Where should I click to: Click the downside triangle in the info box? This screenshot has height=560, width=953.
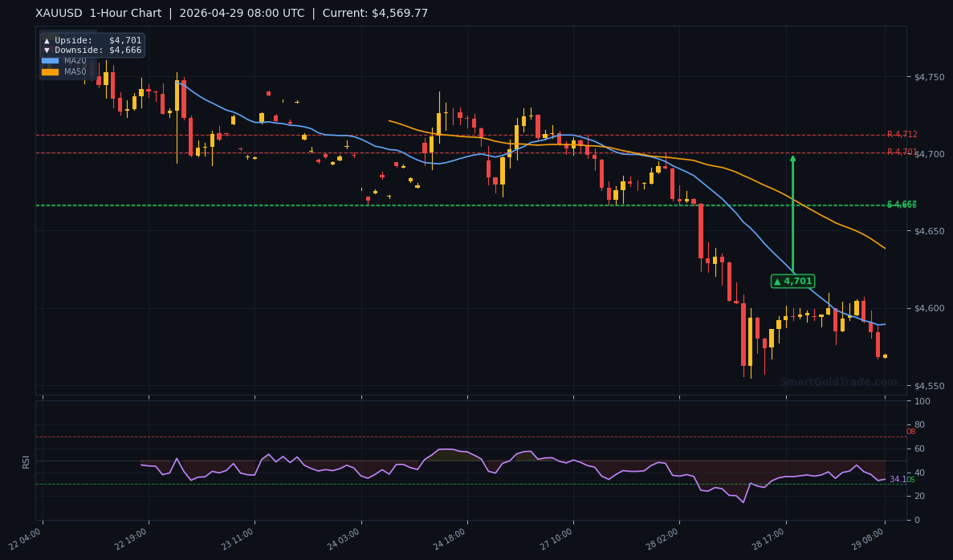tap(47, 50)
